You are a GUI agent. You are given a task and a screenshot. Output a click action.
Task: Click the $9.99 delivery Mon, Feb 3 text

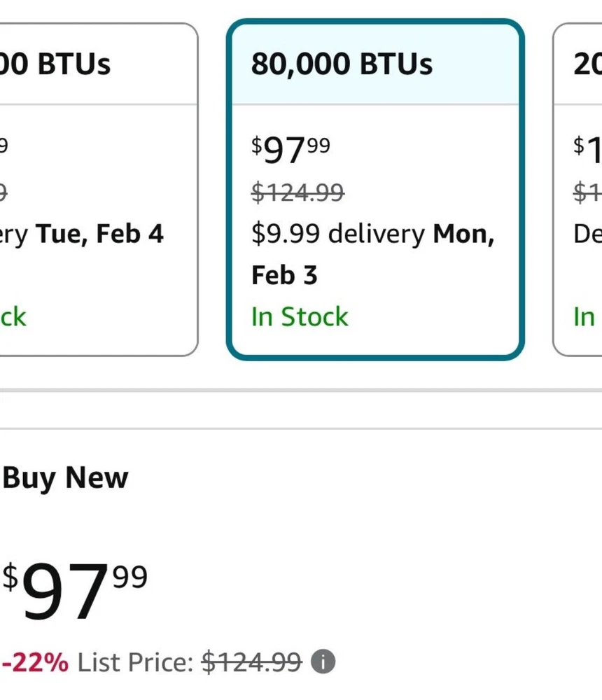[372, 253]
